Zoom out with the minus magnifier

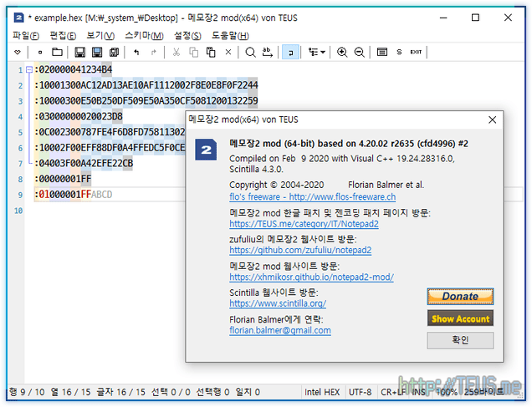coord(360,52)
